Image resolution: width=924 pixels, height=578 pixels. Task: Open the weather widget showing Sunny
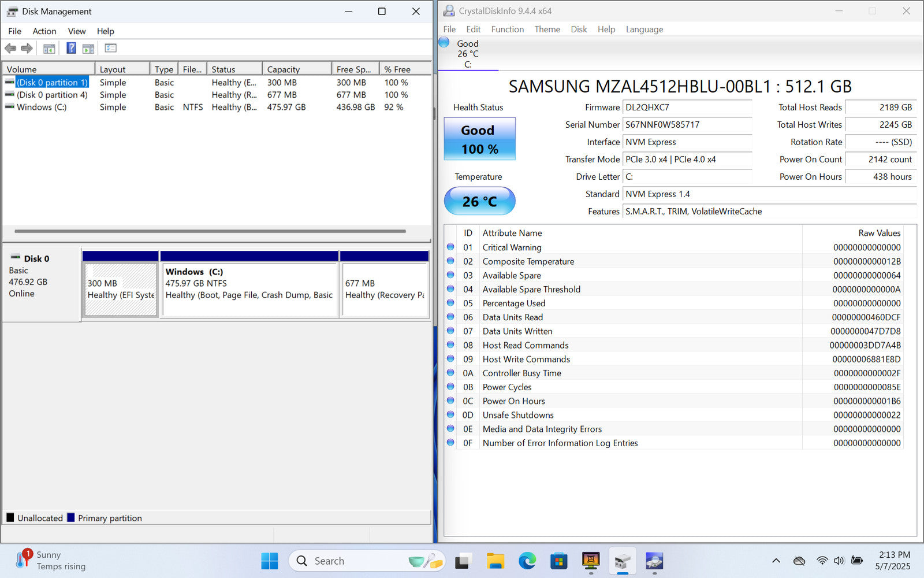51,560
